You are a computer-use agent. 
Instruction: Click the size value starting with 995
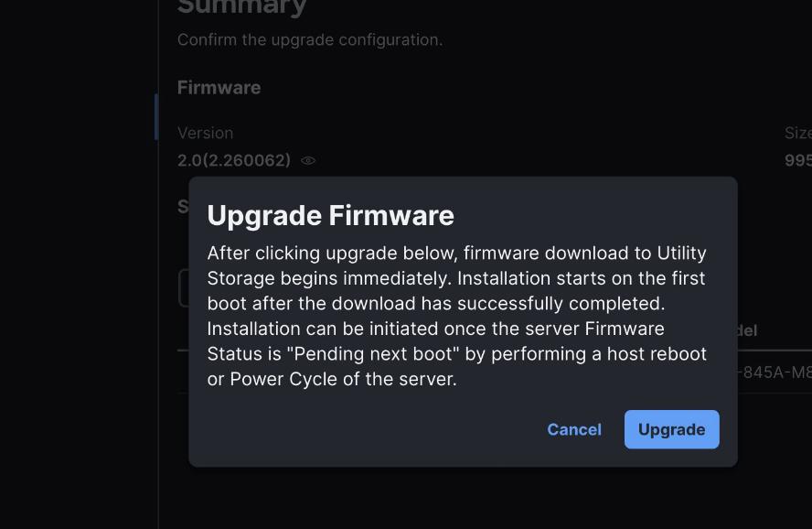pos(798,160)
